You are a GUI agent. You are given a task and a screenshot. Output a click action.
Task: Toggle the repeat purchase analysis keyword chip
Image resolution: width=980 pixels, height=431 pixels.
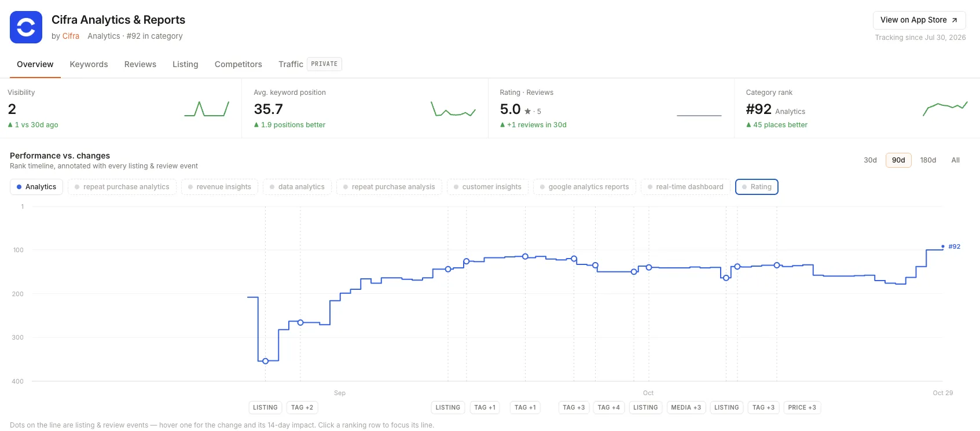click(x=389, y=187)
